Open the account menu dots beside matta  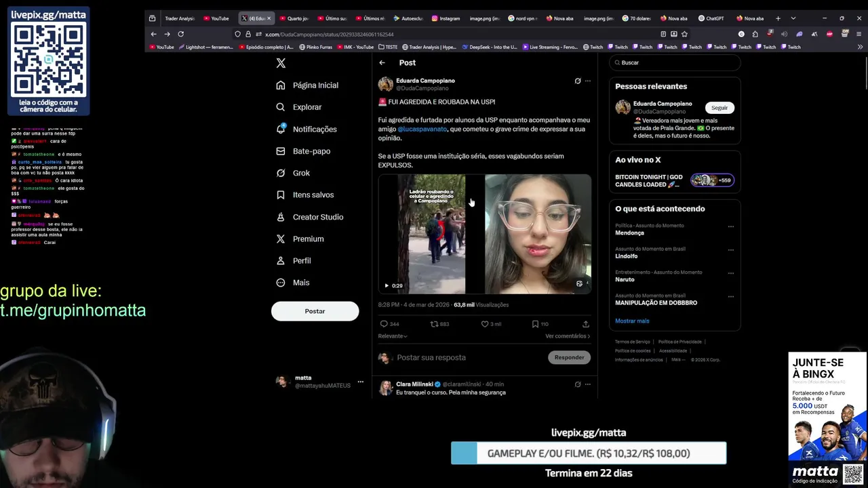(x=361, y=382)
